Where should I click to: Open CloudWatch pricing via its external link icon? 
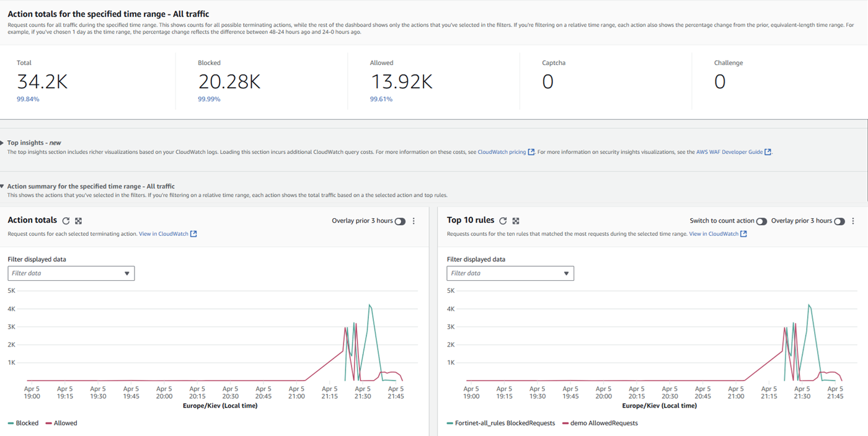click(x=531, y=151)
